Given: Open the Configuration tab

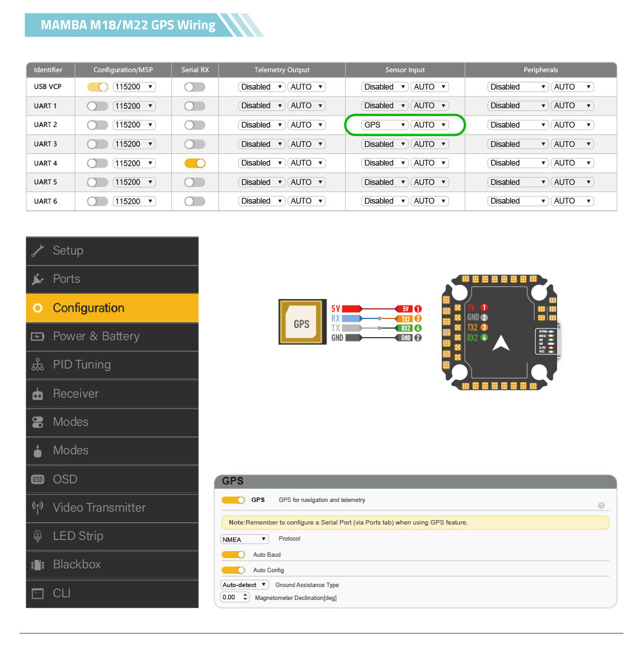Looking at the screenshot, I should pos(112,308).
